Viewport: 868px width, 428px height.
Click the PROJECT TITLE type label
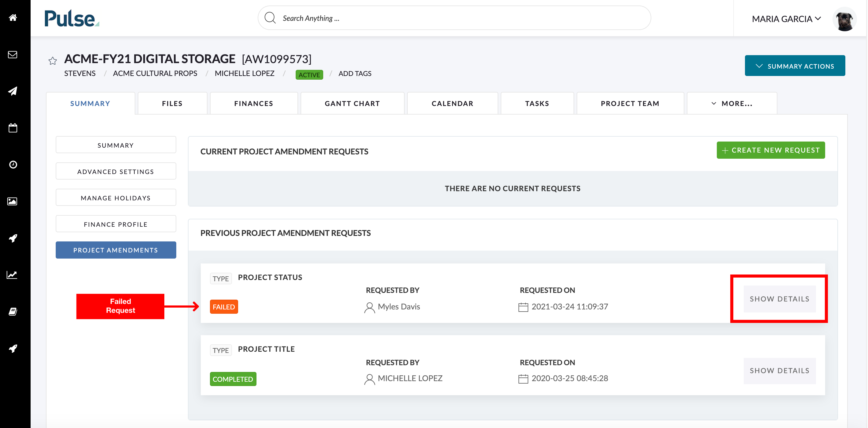tap(266, 349)
